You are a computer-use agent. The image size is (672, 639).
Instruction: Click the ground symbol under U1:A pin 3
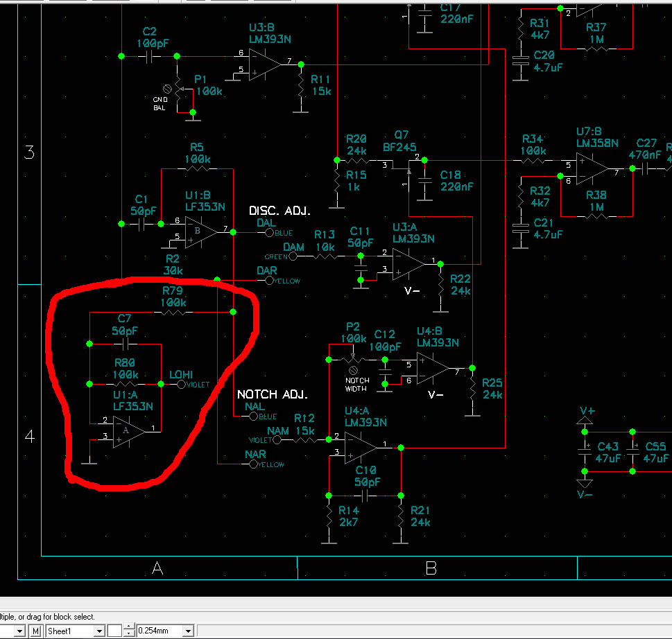pyautogui.click(x=89, y=462)
